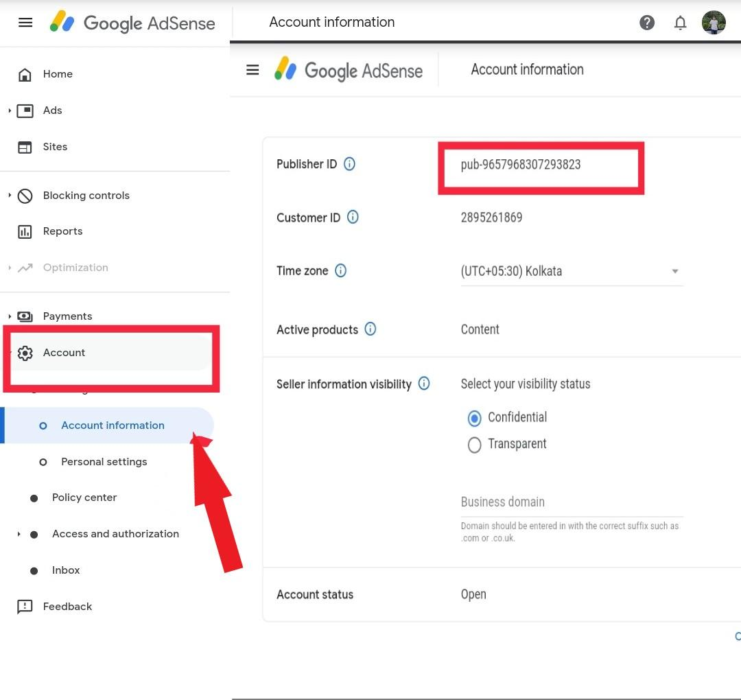741x700 pixels.
Task: Click Customer ID value 2895261869
Action: click(491, 218)
